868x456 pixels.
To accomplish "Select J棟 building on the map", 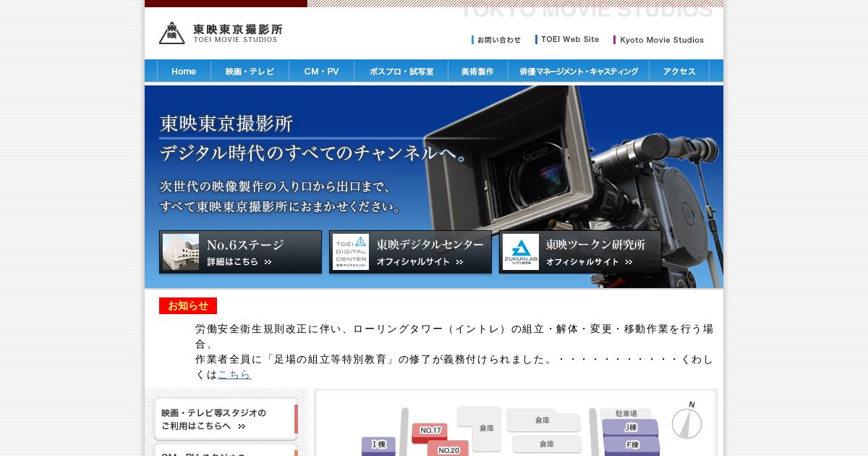I will click(x=631, y=427).
